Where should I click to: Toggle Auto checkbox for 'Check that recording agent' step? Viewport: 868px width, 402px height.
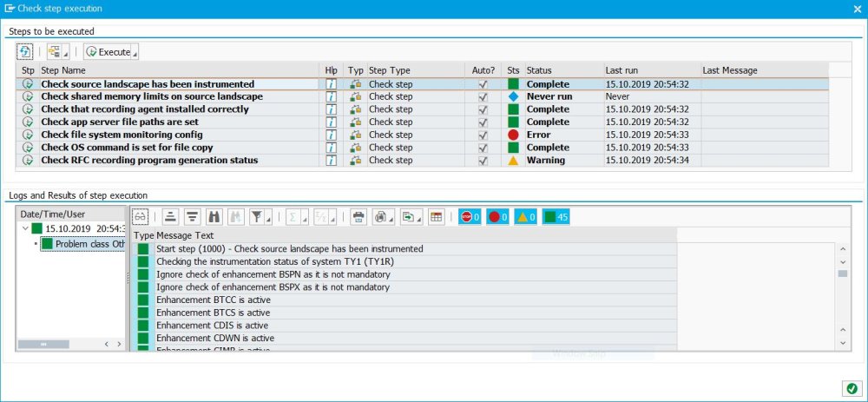483,109
